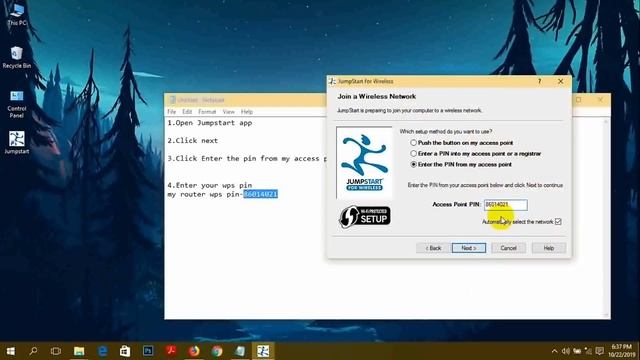Select Enter a PIN into my access point
This screenshot has width=640, height=360.
pos(476,153)
